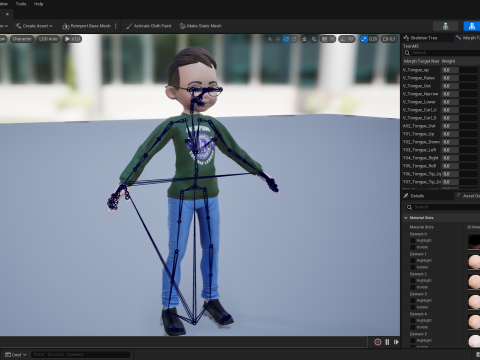Enable Isolate for Element 0
480x360 pixels.
coord(413,247)
